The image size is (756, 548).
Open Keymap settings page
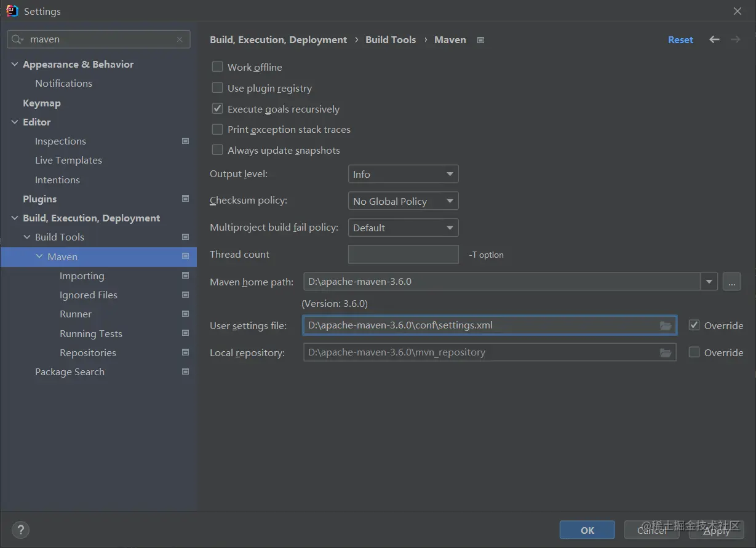(x=42, y=103)
